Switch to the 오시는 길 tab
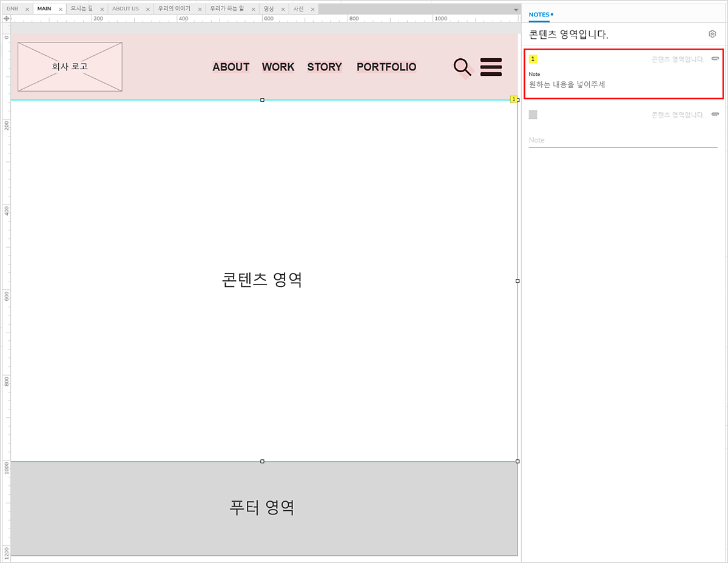This screenshot has height=563, width=728. pyautogui.click(x=81, y=9)
